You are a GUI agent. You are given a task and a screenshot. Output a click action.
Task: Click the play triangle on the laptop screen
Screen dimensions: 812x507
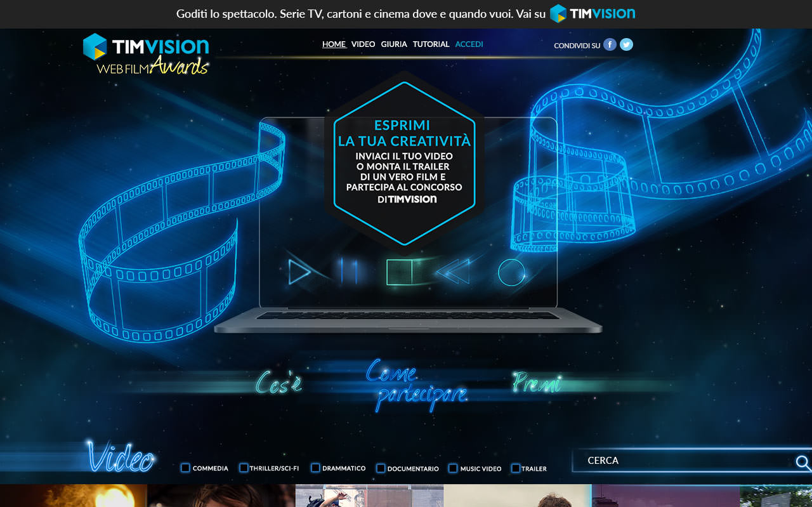(x=299, y=272)
